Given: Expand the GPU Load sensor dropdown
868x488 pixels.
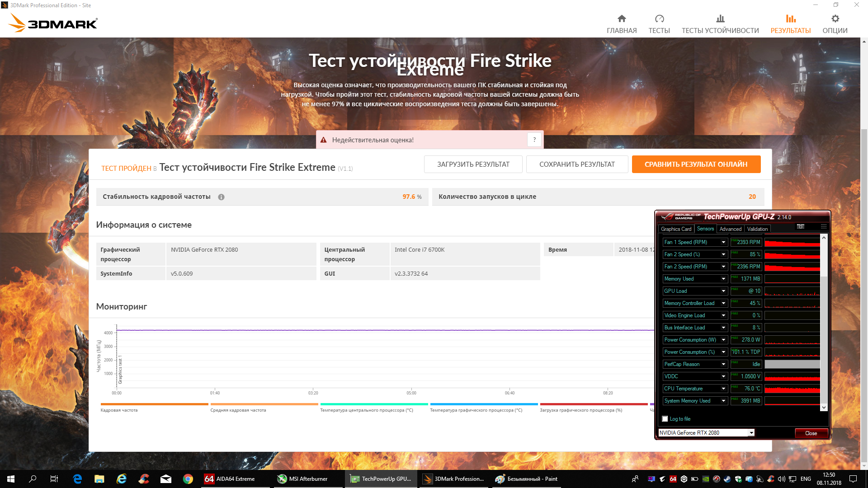Looking at the screenshot, I should point(723,291).
